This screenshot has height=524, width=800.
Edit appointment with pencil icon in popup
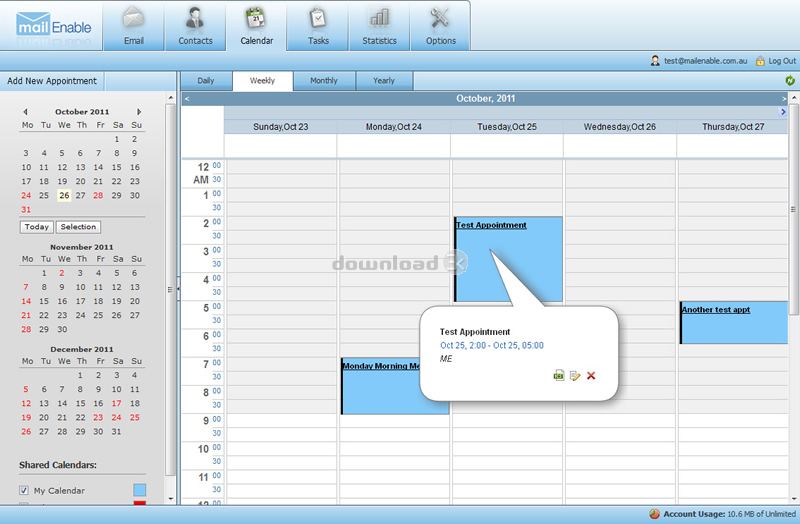point(575,376)
